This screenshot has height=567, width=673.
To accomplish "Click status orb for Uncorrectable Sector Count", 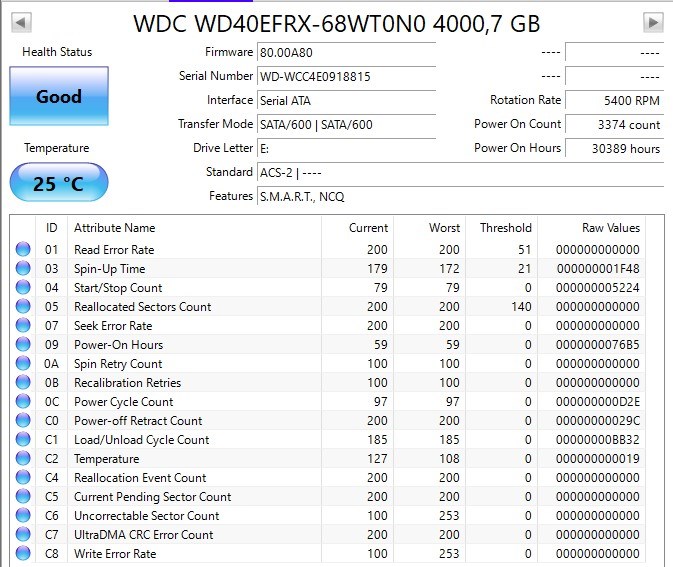I will point(23,515).
